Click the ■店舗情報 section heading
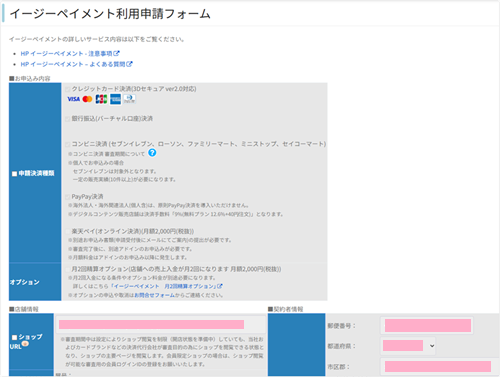 24,309
